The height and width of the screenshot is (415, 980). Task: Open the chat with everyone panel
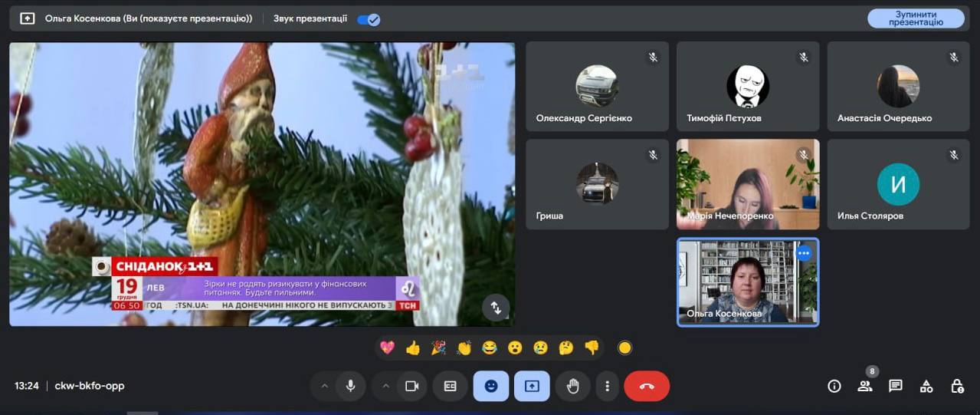[x=896, y=386]
